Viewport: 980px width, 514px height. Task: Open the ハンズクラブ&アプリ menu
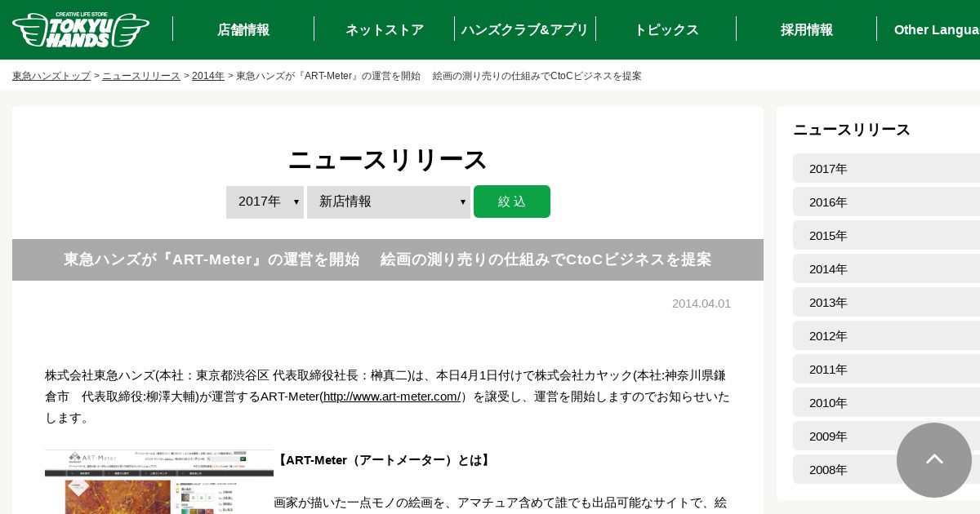(525, 29)
